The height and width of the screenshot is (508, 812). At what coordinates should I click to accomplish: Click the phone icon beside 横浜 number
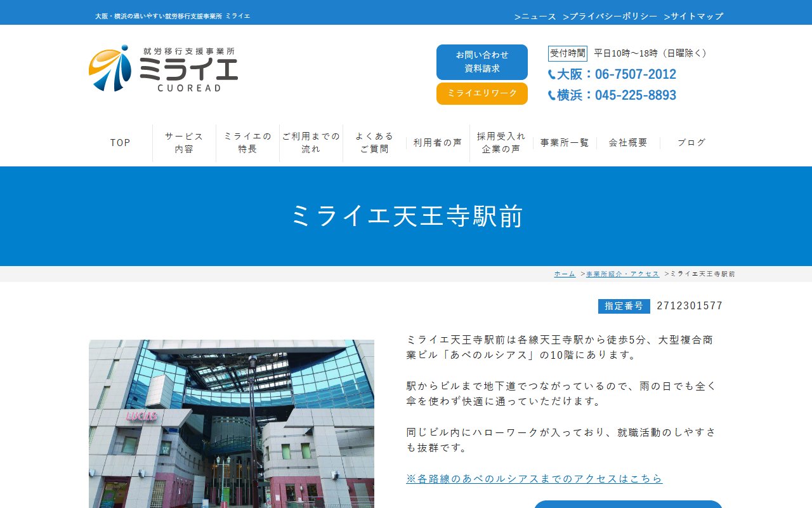coord(552,96)
